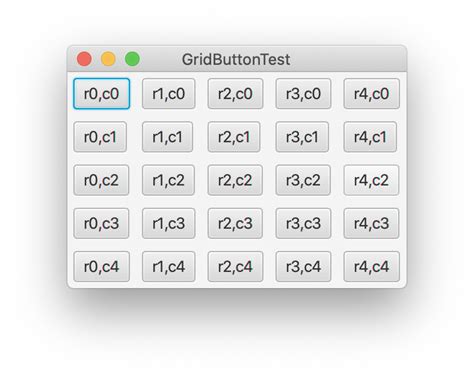The height and width of the screenshot is (377, 474).
Task: Click the r2,c0 grid button
Action: coord(235,94)
